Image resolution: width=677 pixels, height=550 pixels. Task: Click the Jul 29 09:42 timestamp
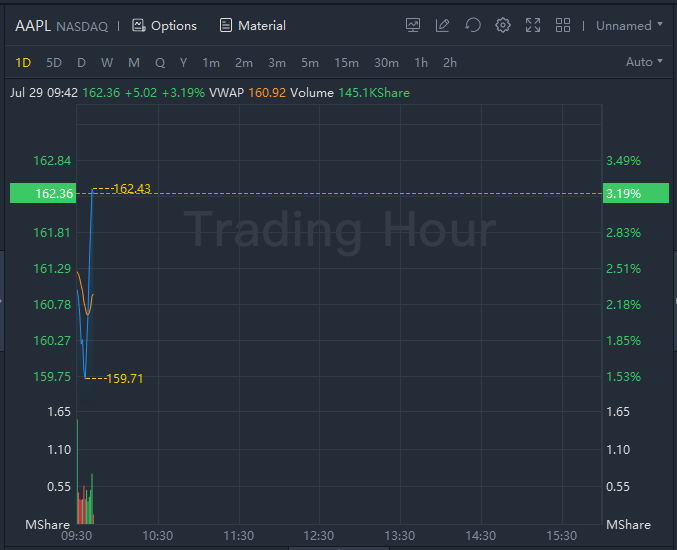(44, 93)
